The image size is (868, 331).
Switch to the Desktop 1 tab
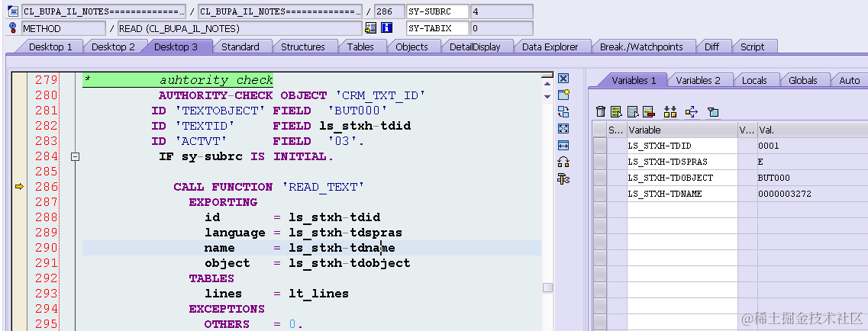coord(50,47)
